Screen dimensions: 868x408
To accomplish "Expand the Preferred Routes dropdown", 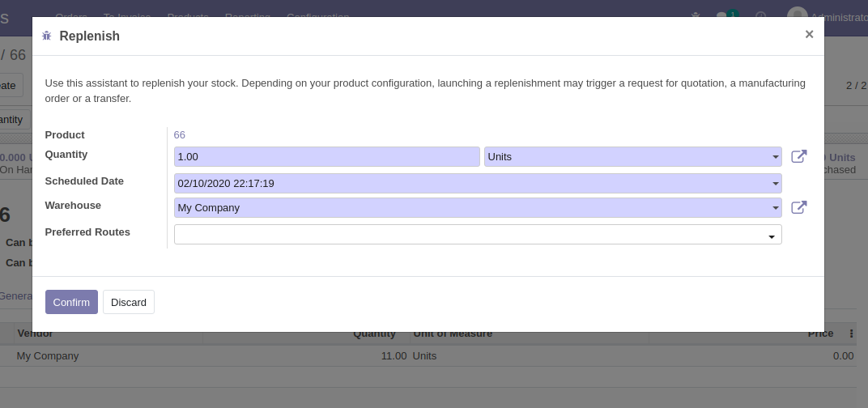I will click(478, 234).
